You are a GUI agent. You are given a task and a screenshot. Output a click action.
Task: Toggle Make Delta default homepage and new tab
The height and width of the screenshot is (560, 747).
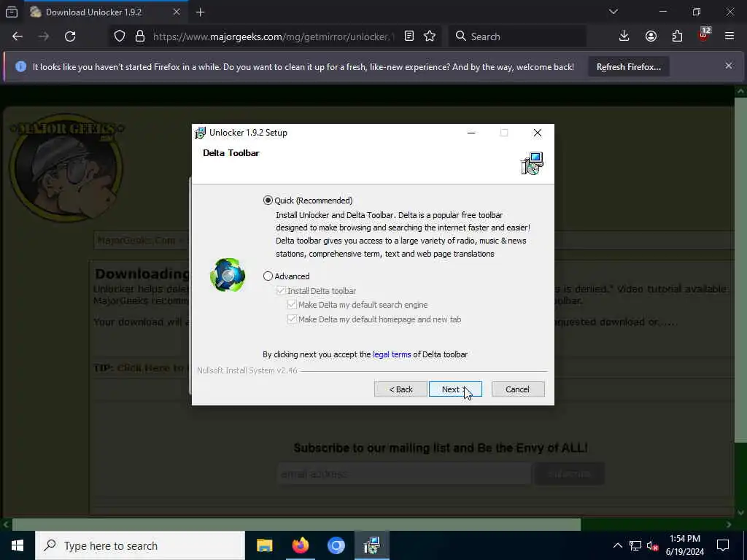click(292, 319)
